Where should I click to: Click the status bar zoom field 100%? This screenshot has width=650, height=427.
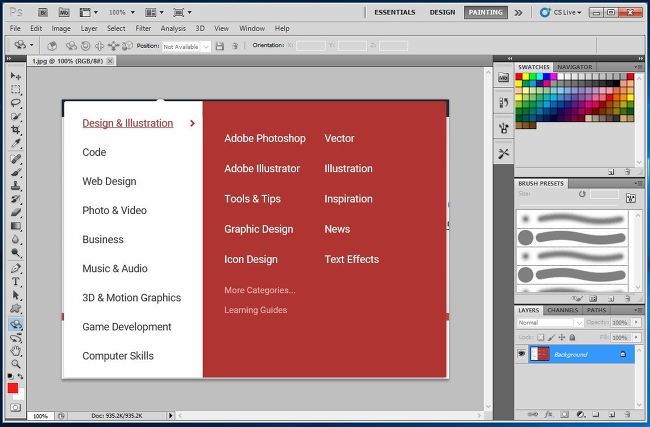40,416
